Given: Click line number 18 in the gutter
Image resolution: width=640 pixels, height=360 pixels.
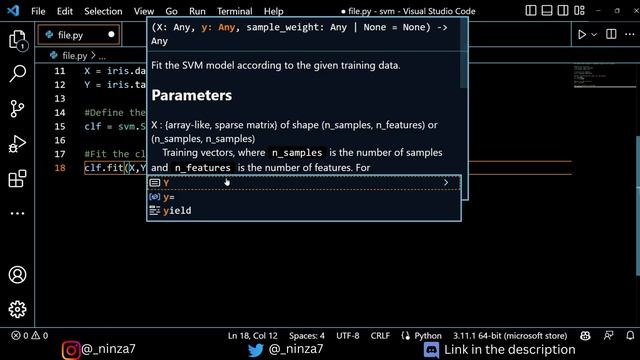Looking at the screenshot, I should 60,168.
